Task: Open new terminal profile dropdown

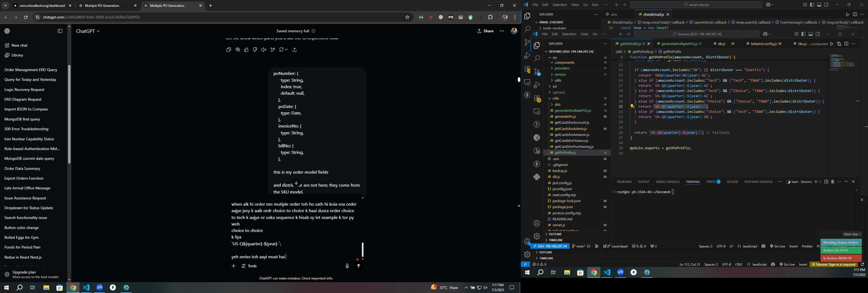Action: (820, 182)
